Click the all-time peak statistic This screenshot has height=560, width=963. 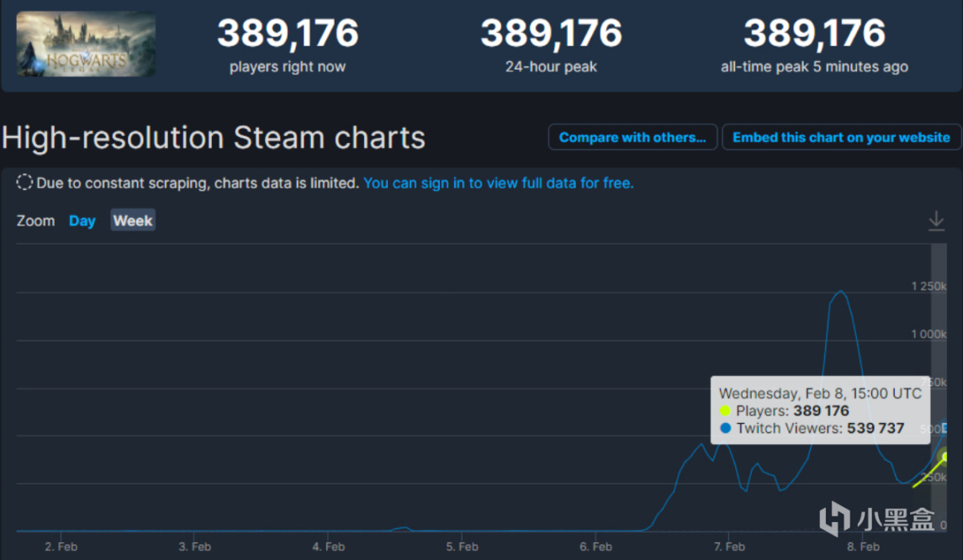814,34
